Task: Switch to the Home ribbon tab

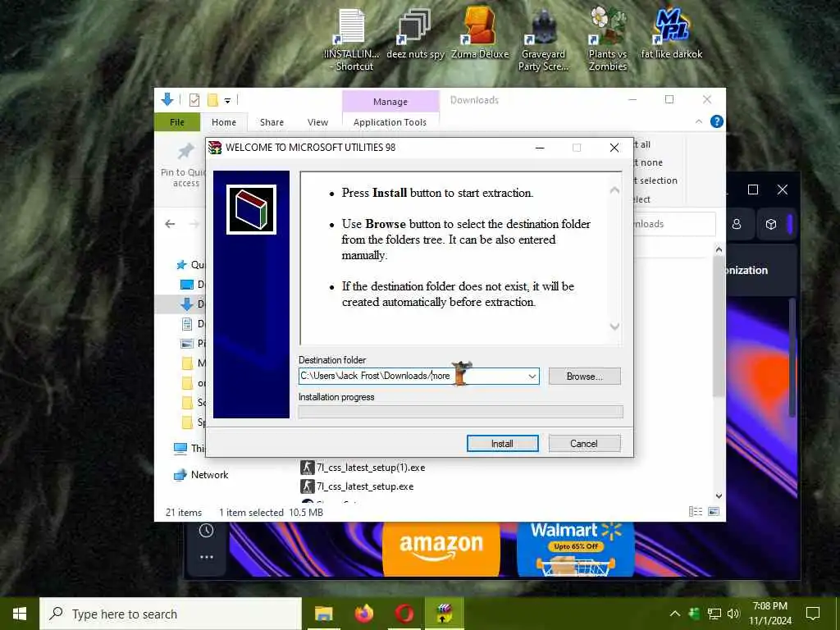Action: point(223,122)
